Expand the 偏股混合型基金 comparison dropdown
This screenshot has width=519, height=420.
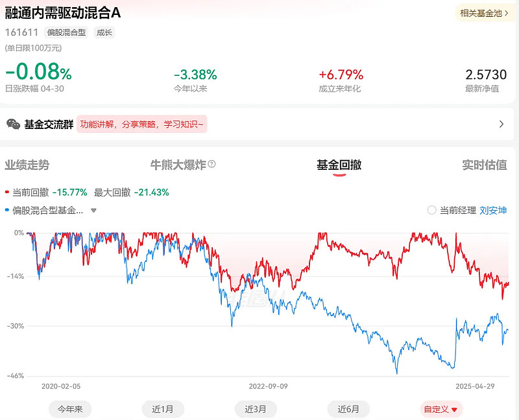coord(93,211)
